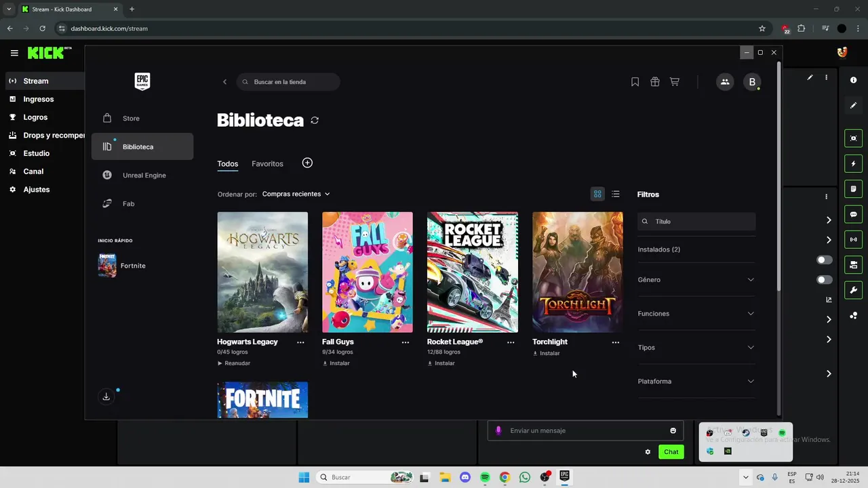Open the Epic friends list icon

725,82
